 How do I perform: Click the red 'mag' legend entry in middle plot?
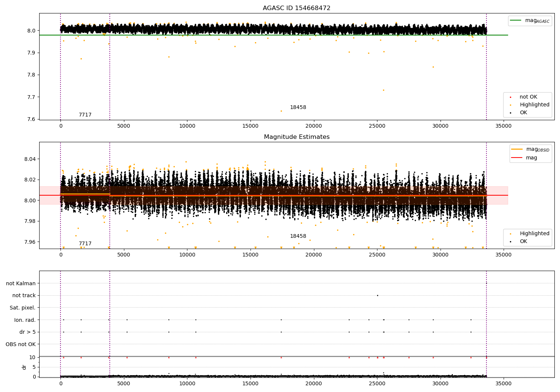(531, 158)
